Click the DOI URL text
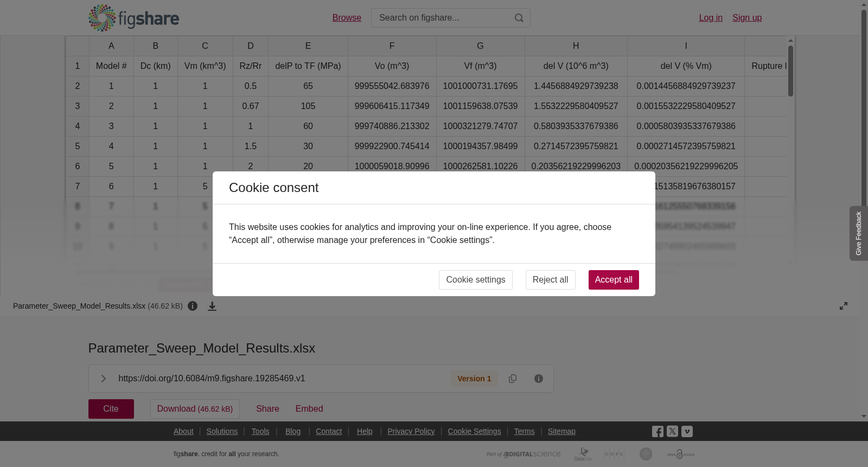Screen dimensions: 868x467 [x=212, y=379]
